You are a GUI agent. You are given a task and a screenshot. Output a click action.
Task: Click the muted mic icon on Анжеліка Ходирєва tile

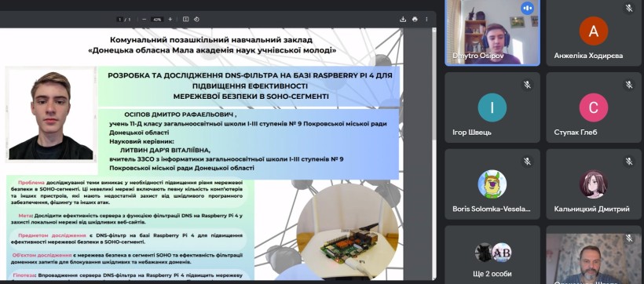click(629, 8)
